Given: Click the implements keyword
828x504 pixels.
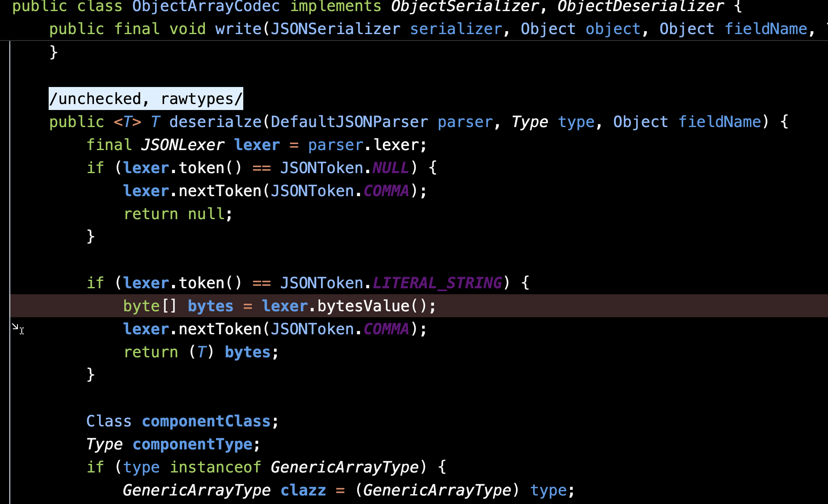Looking at the screenshot, I should 336,6.
